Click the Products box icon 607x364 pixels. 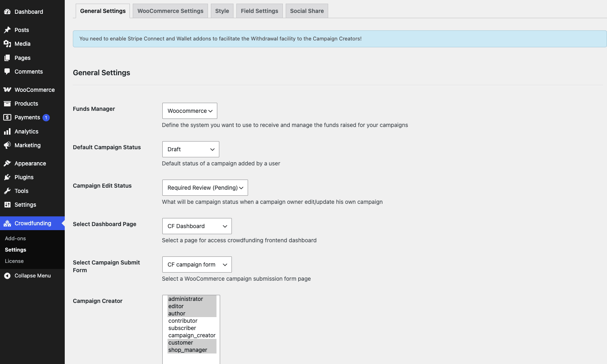(x=7, y=104)
